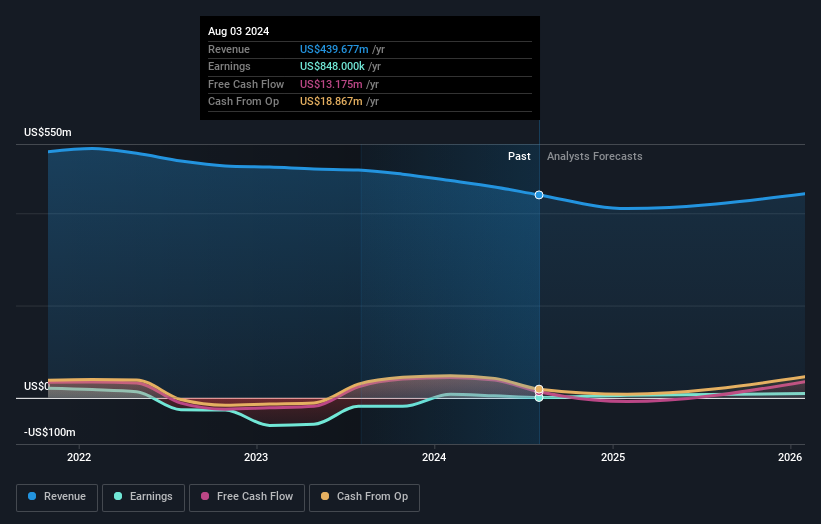Select the blue Revenue data point marker
The width and height of the screenshot is (821, 524).
tap(539, 195)
